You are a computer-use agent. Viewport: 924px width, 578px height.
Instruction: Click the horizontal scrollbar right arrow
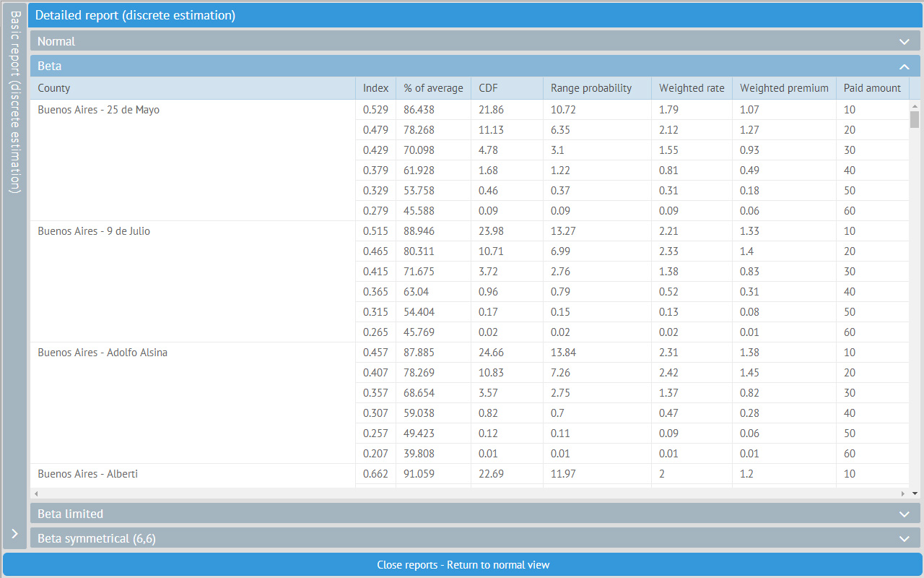903,493
